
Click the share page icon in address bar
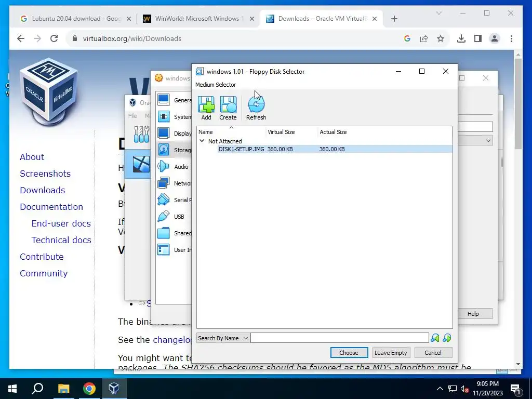click(x=424, y=38)
